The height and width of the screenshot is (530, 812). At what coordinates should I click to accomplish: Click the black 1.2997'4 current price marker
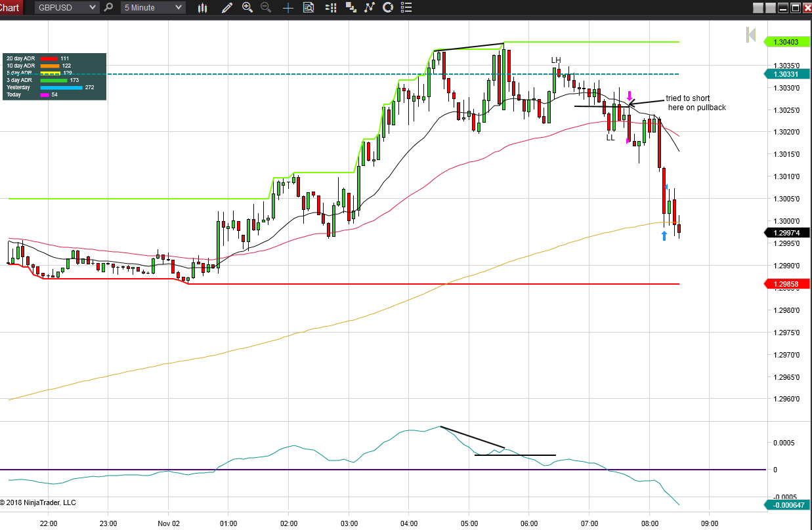[x=787, y=232]
